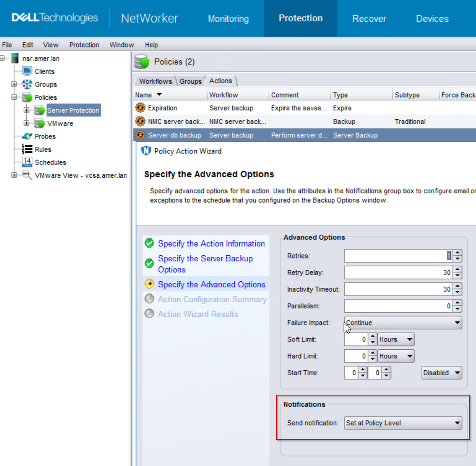
Task: Switch to the Workflows tab
Action: tap(155, 81)
